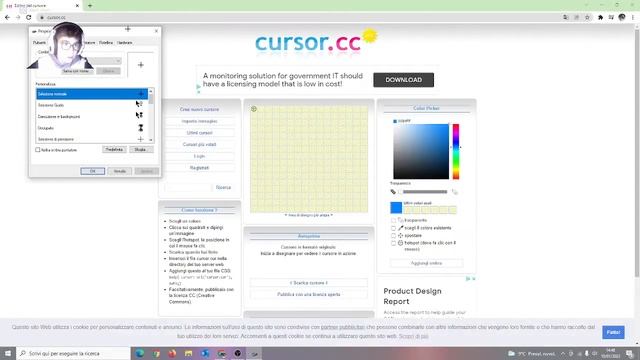Image resolution: width=640 pixels, height=360 pixels.
Task: Enable the trasparente checkbox
Action: 393,220
